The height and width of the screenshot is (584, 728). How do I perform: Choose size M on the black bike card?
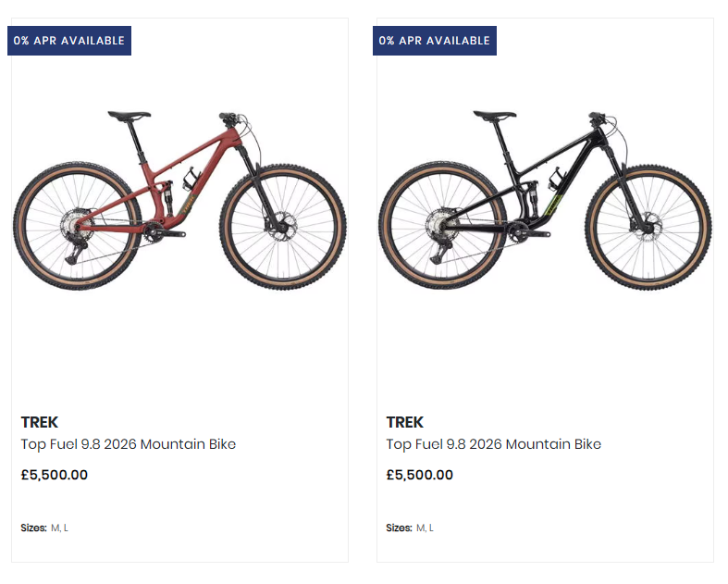click(420, 528)
